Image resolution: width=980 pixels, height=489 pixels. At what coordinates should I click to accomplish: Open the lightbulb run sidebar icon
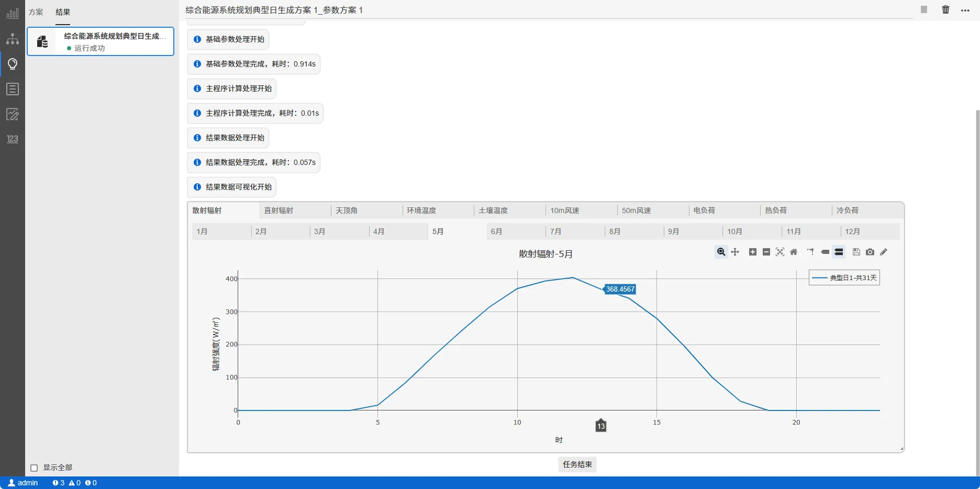pyautogui.click(x=13, y=64)
